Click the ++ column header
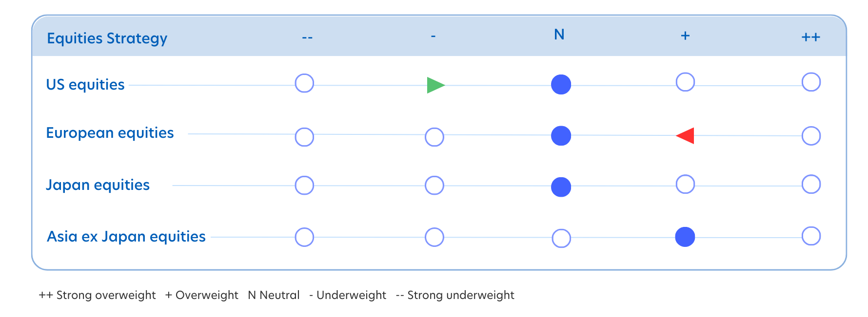 [x=810, y=37]
